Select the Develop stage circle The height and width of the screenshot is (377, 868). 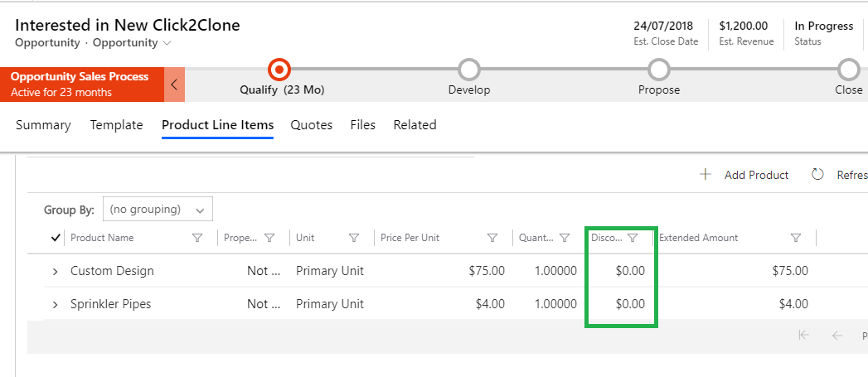469,69
